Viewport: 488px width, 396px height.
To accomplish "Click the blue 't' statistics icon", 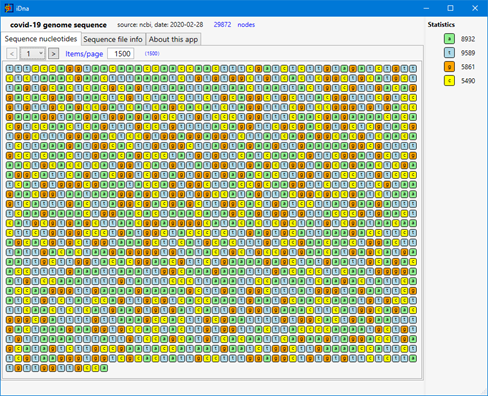I will pyautogui.click(x=449, y=53).
